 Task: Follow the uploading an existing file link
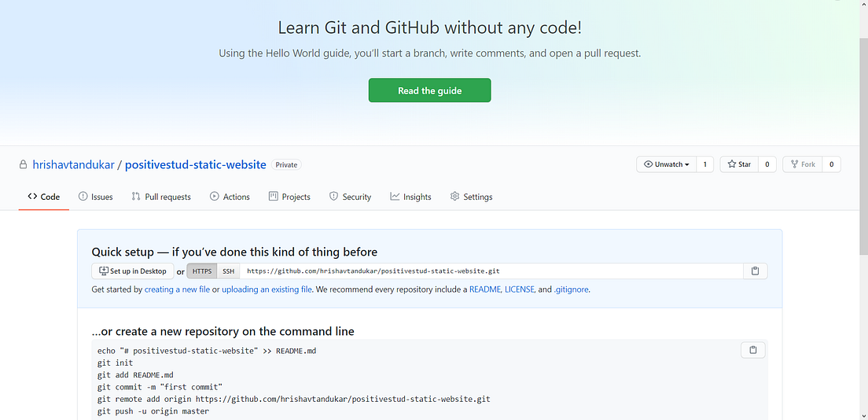[267, 289]
